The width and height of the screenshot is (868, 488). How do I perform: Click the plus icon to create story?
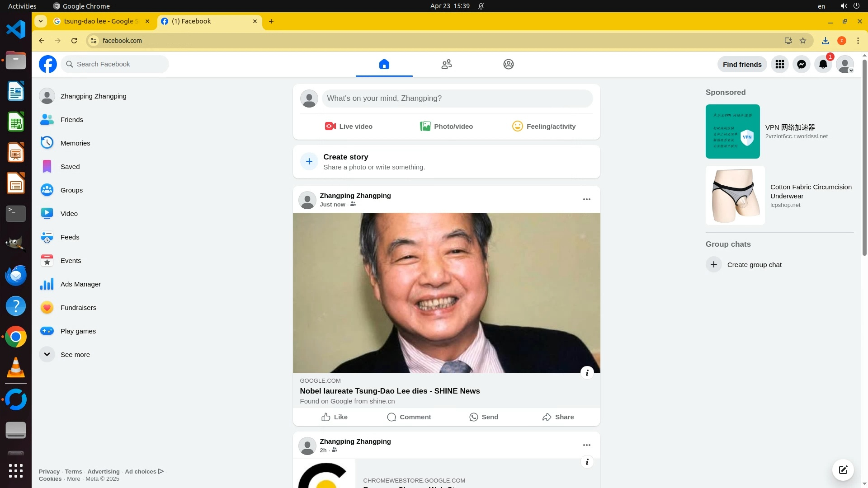tap(309, 161)
